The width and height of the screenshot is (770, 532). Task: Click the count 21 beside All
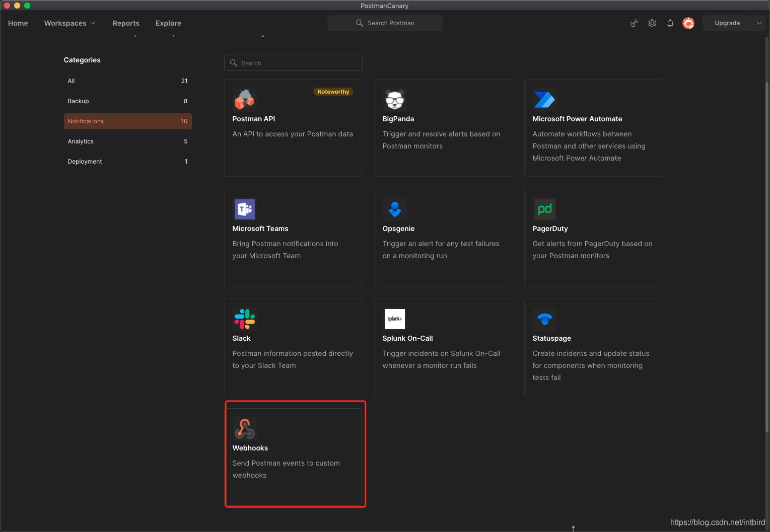184,81
